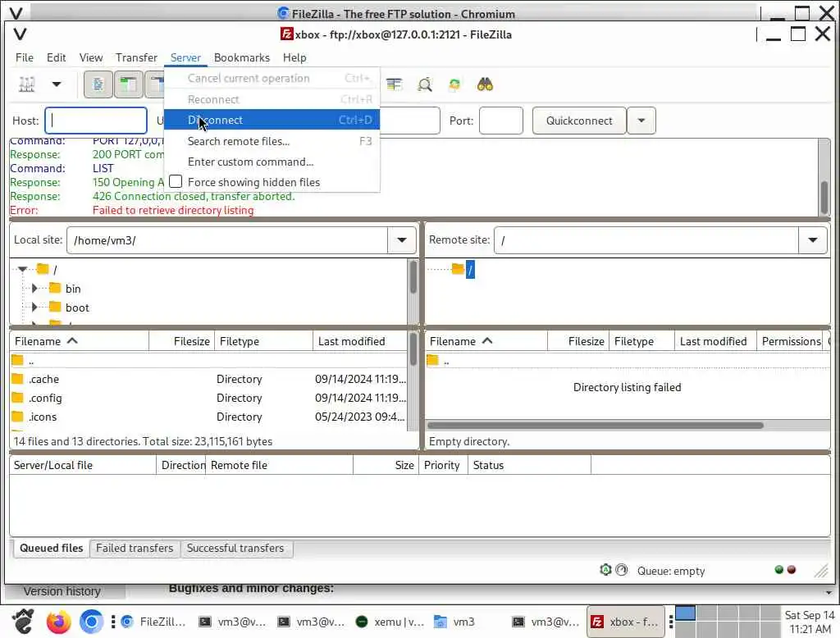Click the remote file list horizontal scrollbar
This screenshot has height=638, width=840.
[596, 426]
